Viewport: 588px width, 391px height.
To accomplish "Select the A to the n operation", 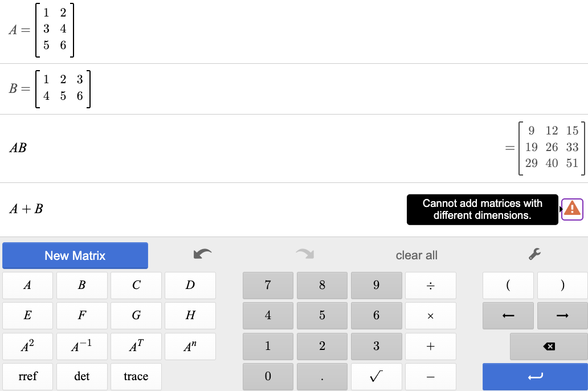I will pos(190,346).
